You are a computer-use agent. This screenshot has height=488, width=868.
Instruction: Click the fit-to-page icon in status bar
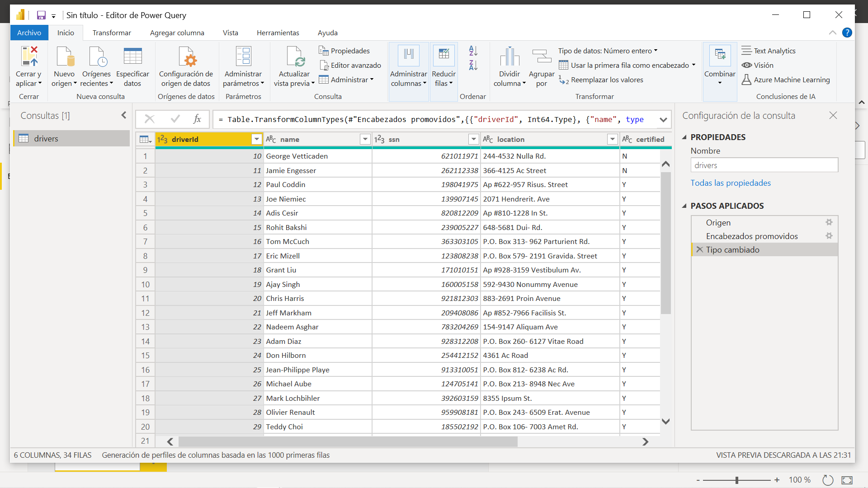847,480
